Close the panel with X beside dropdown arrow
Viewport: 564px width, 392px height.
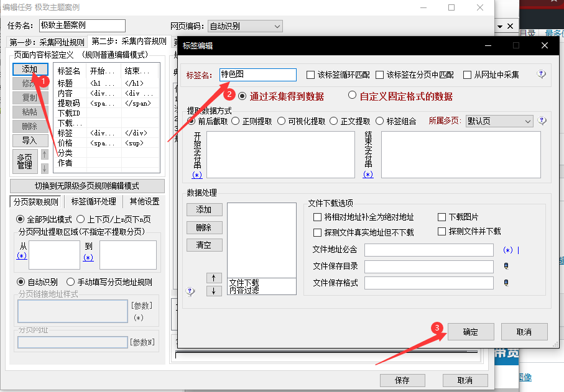pos(510,26)
